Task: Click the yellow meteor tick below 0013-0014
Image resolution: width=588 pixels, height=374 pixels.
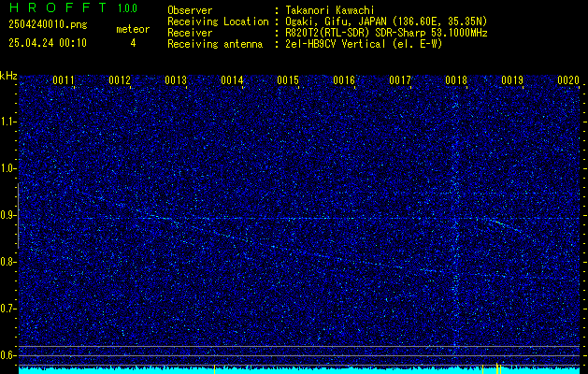Action: 214,369
